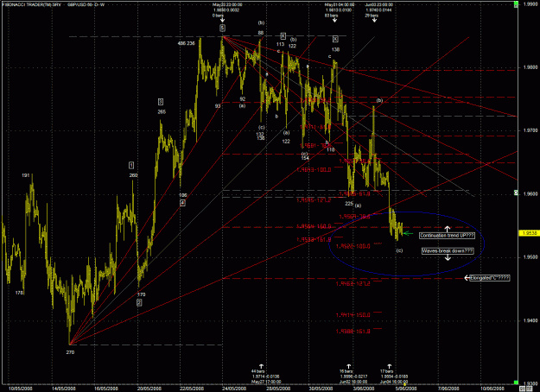
Task: Select the boxed wave 2 label below 170
Action: click(x=139, y=302)
